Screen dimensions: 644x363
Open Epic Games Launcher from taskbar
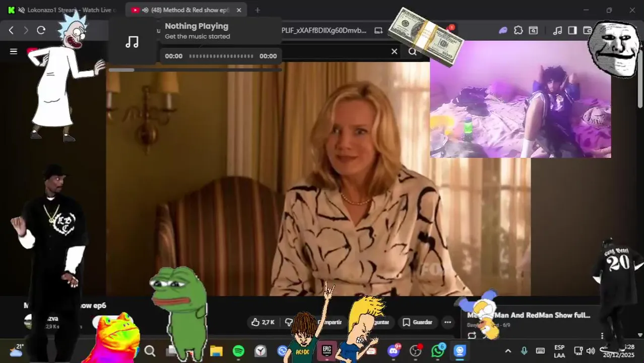[x=327, y=351]
